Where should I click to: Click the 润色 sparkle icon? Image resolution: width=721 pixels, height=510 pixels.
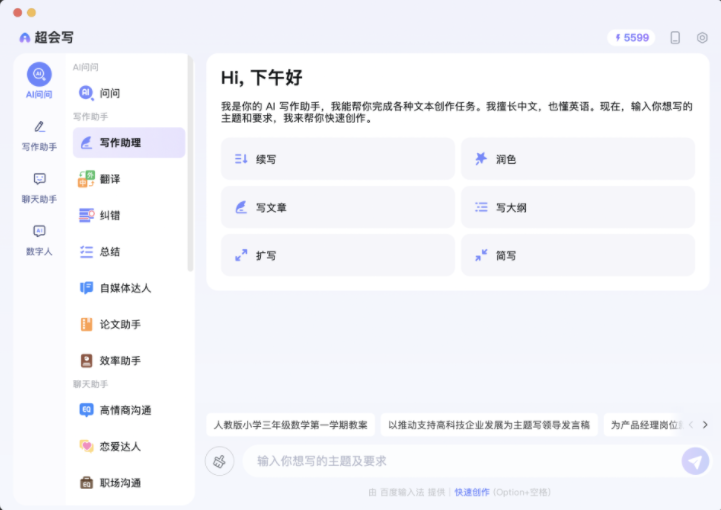click(x=481, y=159)
